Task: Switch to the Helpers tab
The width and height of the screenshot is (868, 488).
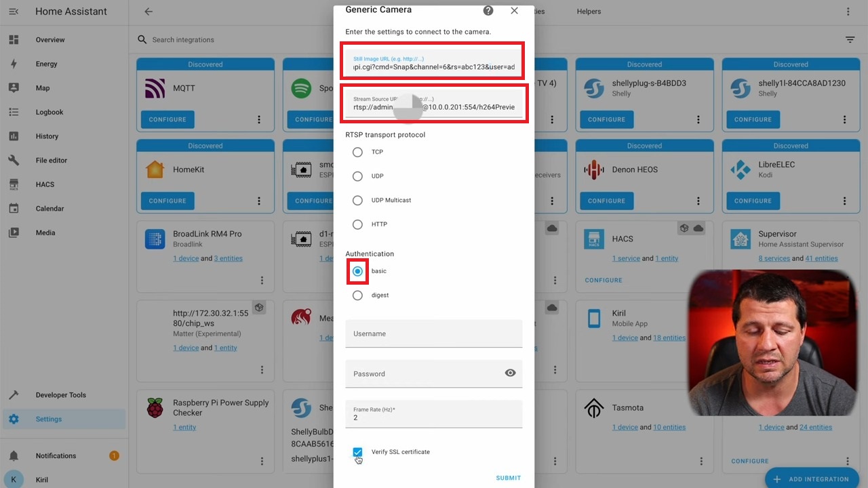Action: pos(589,12)
